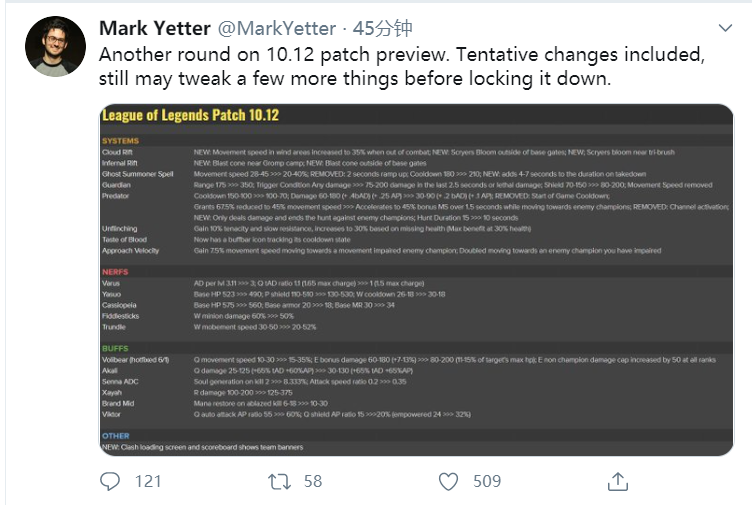Open the Patch 10.12 preview image
Image resolution: width=752 pixels, height=505 pixels.
click(416, 280)
